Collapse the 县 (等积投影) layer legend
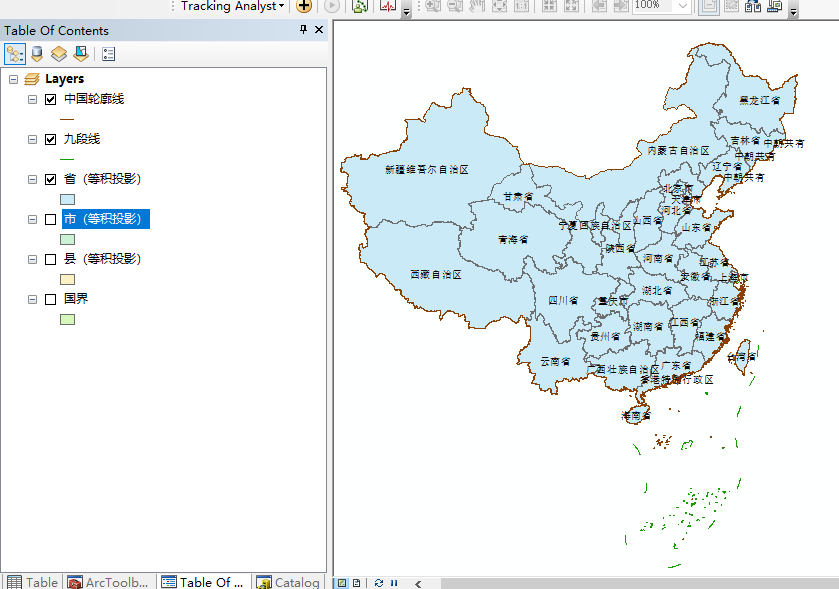This screenshot has width=839, height=589. point(33,259)
